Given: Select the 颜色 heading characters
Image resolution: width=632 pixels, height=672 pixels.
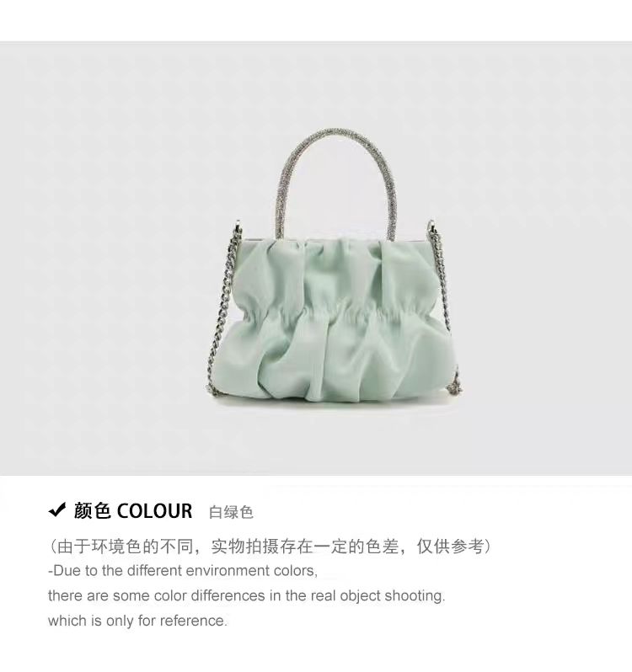Looking at the screenshot, I should coord(92,511).
